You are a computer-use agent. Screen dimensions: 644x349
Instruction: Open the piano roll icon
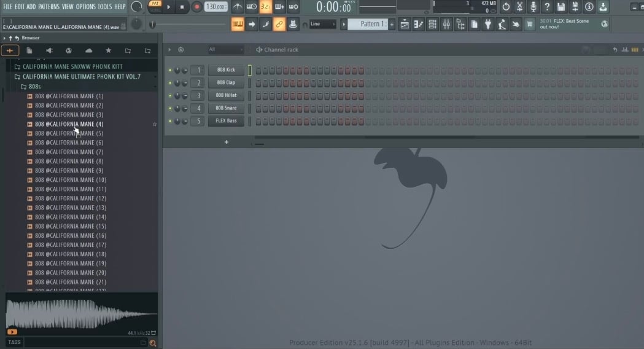pyautogui.click(x=419, y=24)
